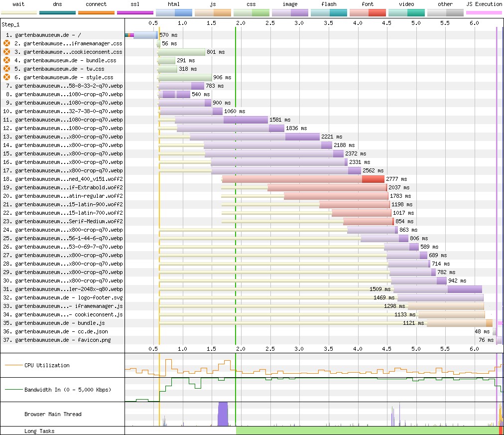The width and height of the screenshot is (504, 435).
Task: Click the red font bar of ned_400_v151.woff2
Action: click(303, 179)
